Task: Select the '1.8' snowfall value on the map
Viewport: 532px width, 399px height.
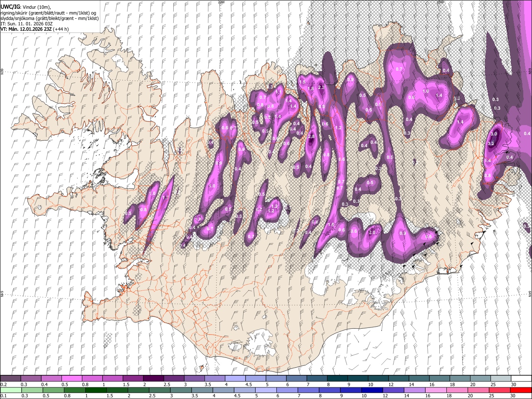Action: click(x=310, y=89)
